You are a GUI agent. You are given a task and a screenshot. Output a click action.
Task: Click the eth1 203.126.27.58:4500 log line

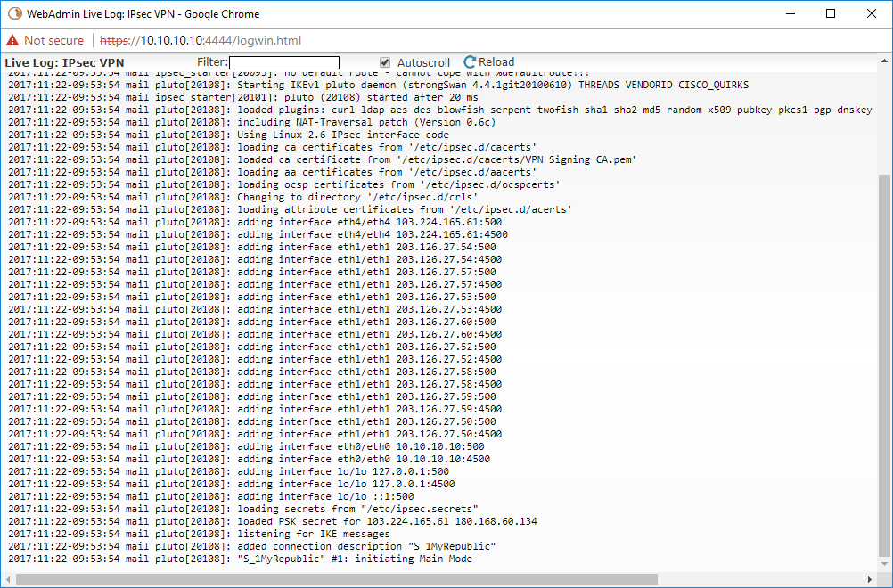tap(255, 386)
